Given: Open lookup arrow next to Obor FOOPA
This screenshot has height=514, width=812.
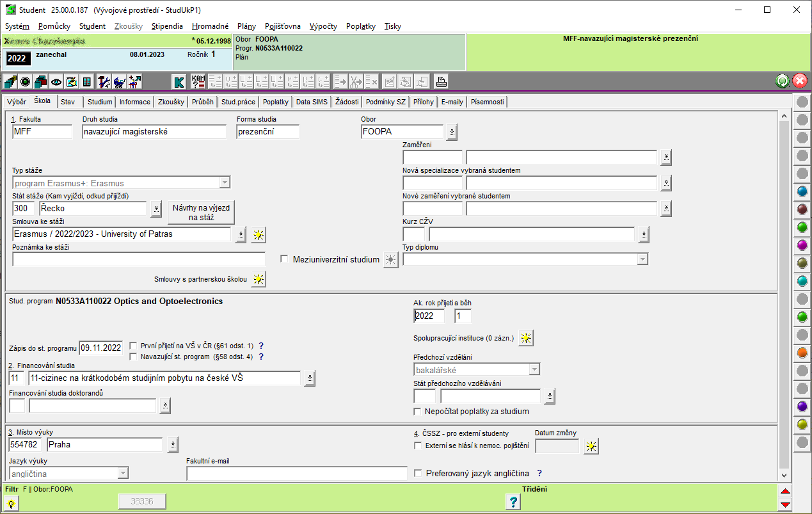Looking at the screenshot, I should coord(452,133).
